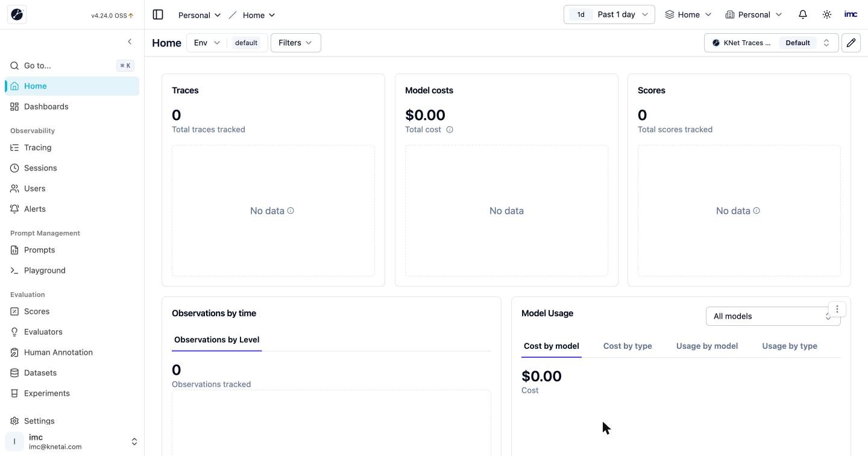The height and width of the screenshot is (456, 868).
Task: Collapse the sidebar with the left chevron
Action: pos(130,42)
